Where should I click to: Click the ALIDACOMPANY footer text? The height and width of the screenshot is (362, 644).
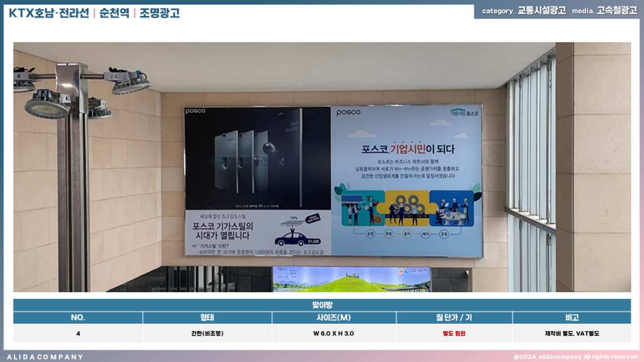click(x=45, y=357)
